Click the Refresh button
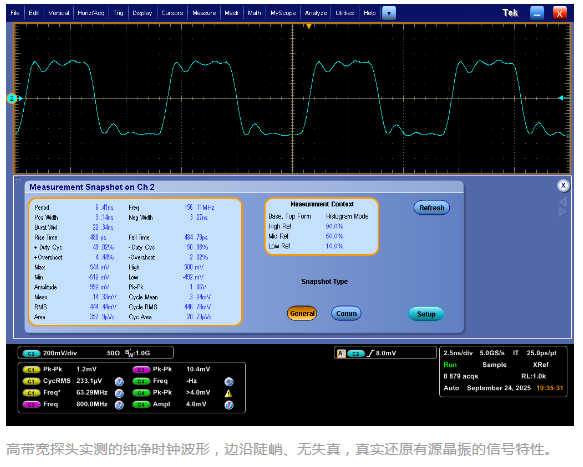Viewport: 583px width, 467px height. pyautogui.click(x=432, y=207)
